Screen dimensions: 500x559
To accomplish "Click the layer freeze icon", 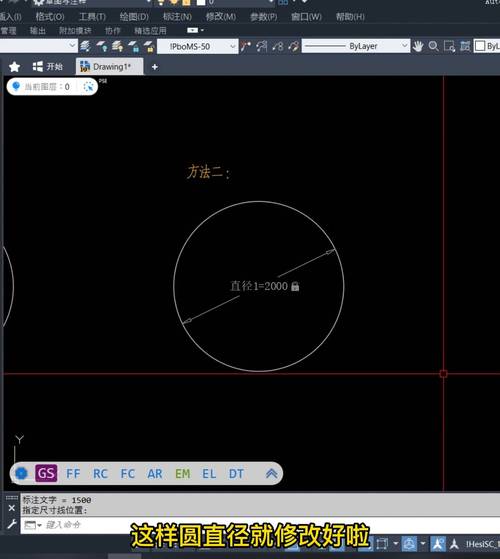I will tap(134, 46).
